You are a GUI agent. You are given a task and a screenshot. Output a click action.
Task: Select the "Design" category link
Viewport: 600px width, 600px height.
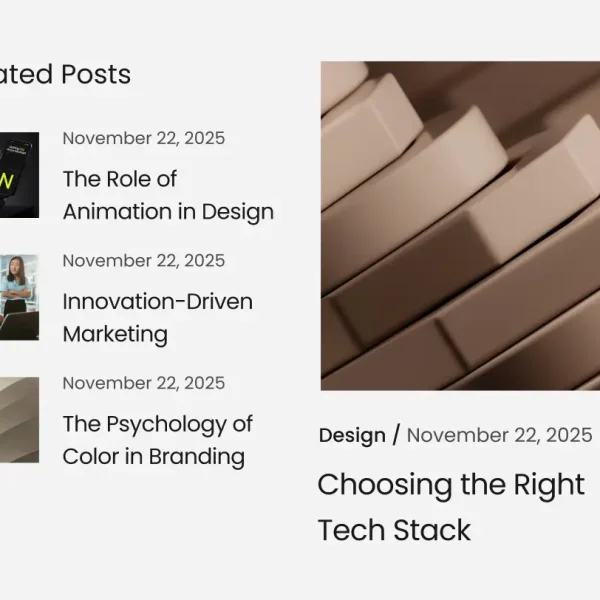tap(352, 435)
